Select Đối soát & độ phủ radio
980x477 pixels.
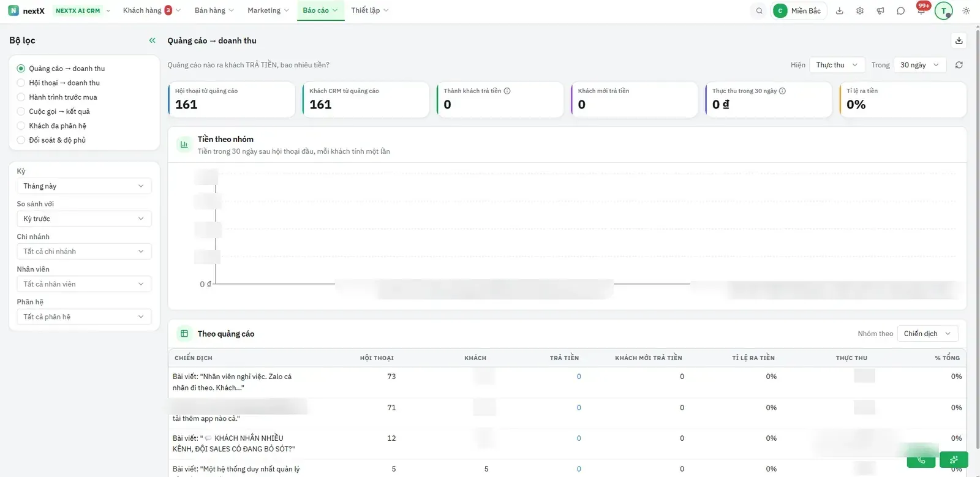coord(21,140)
